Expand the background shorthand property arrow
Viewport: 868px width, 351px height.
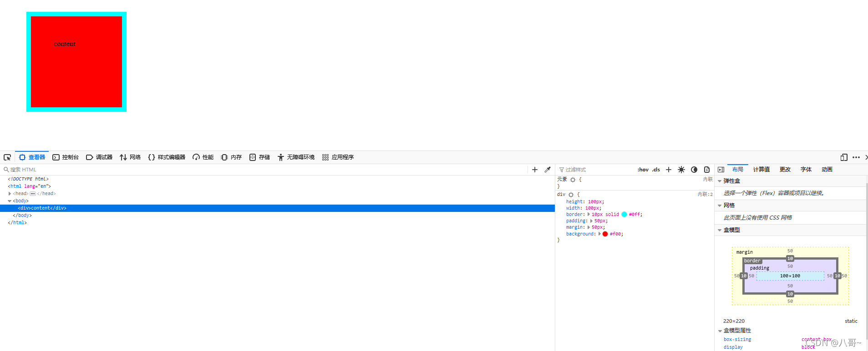point(599,234)
